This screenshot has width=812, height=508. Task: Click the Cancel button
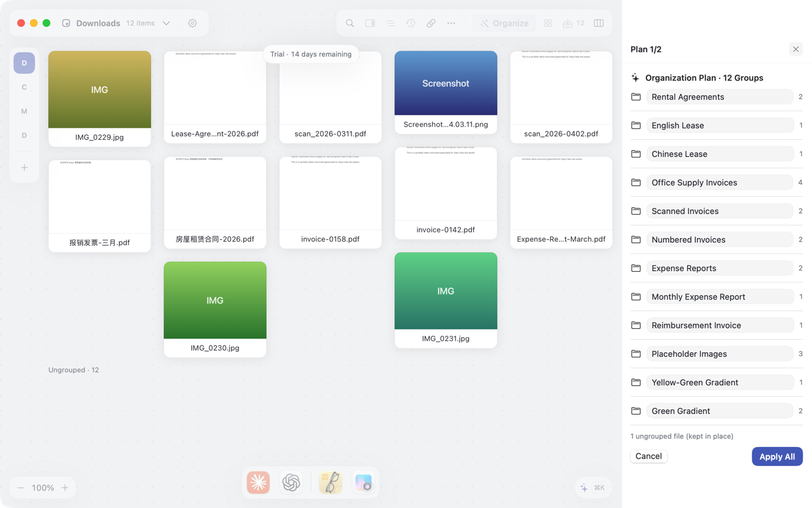(648, 456)
